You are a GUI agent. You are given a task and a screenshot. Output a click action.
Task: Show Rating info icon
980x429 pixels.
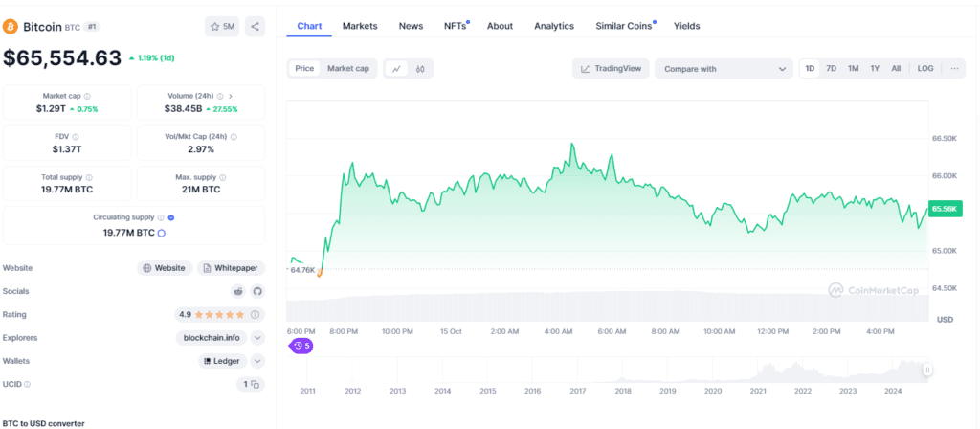tap(255, 314)
